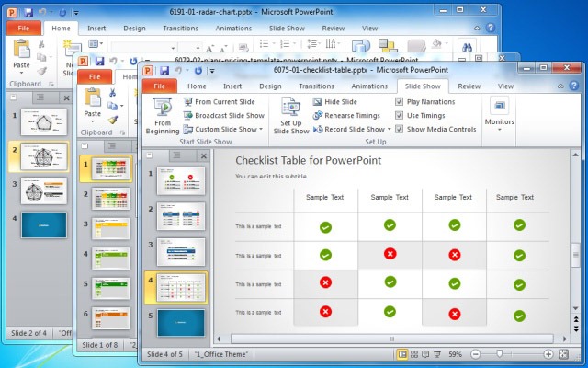
Task: Toggle Play Narrations checkbox
Action: coord(399,102)
